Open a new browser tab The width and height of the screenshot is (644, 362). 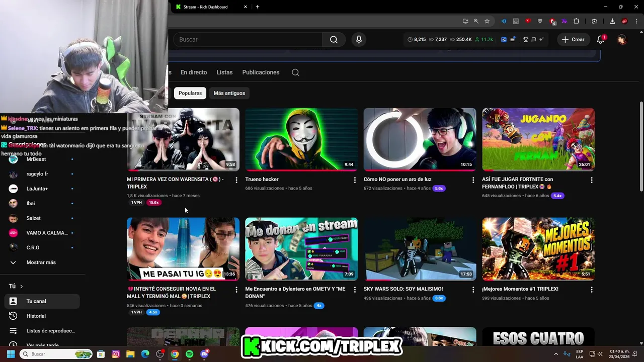pos(258,7)
